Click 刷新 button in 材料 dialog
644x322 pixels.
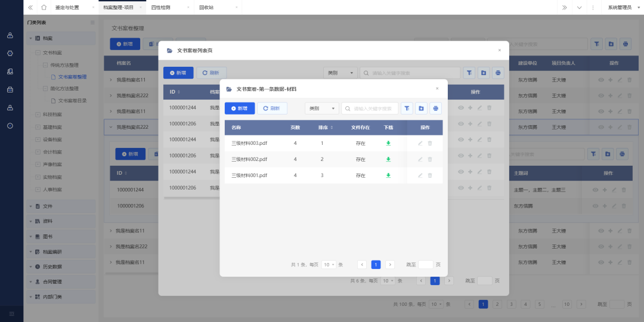272,109
